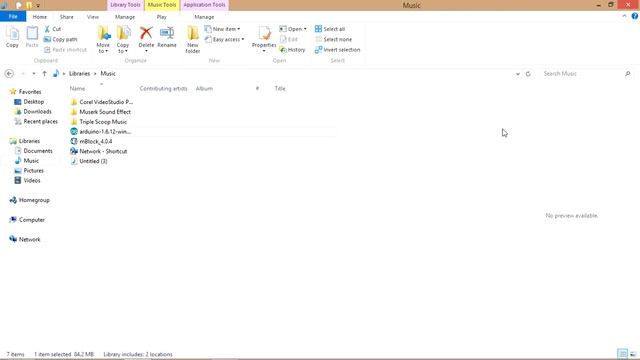
Task: Select Corel VideoStudio folder
Action: [x=102, y=102]
